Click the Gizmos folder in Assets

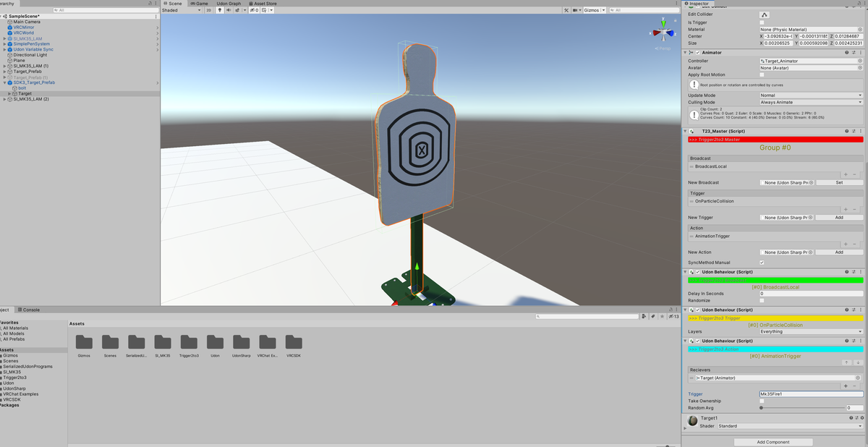(84, 342)
